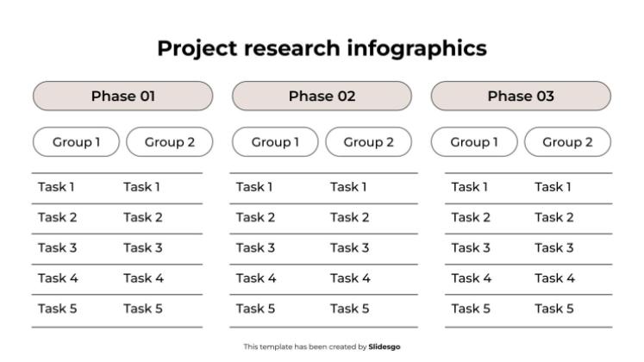Screen dimensions: 644x362
Task: Select Task 3 in Phase 03 Group 1
Action: [x=471, y=248]
